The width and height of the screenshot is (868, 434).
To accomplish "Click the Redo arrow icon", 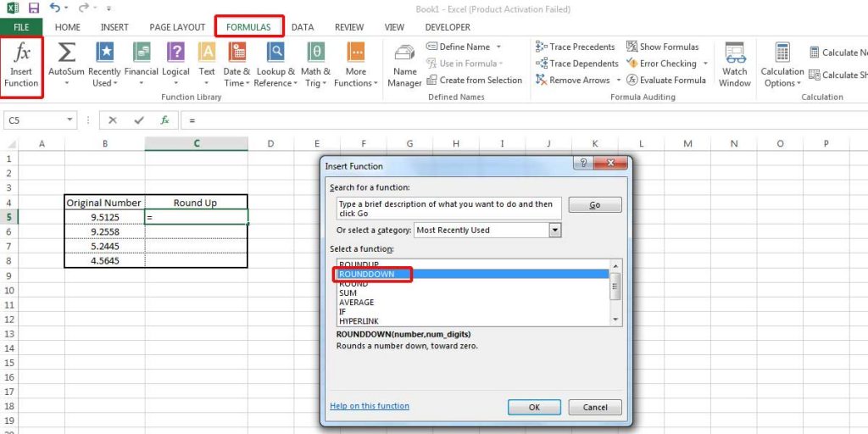I will pos(83,8).
